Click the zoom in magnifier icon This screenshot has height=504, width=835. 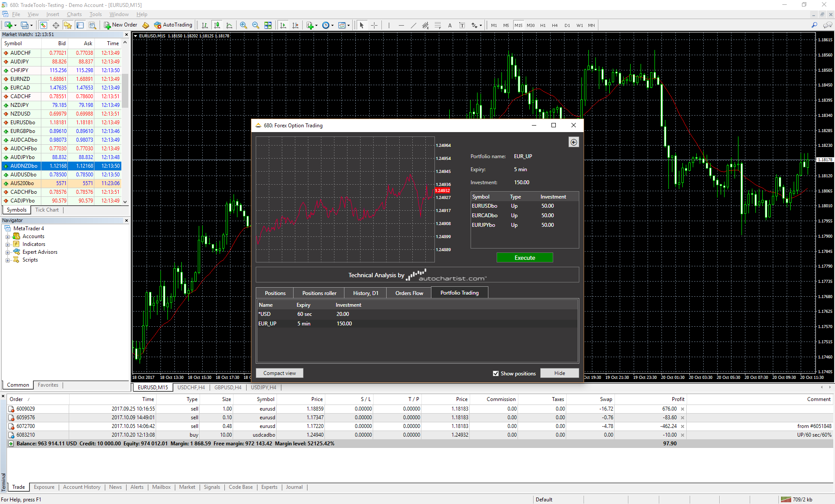[x=244, y=25]
